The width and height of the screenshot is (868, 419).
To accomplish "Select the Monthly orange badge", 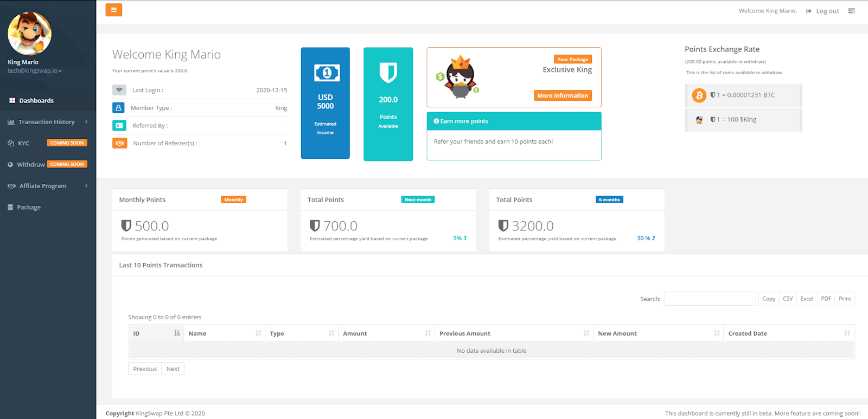I will click(233, 199).
